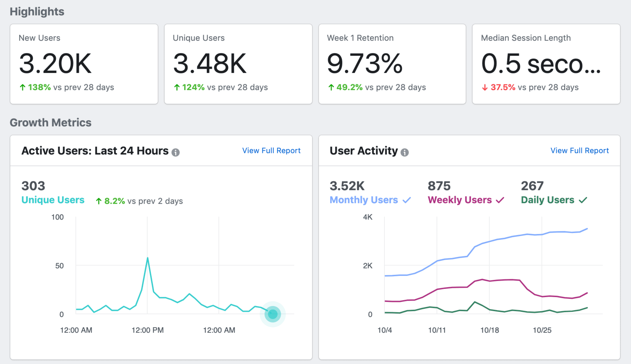Click the 12:00 PM axis label

[x=148, y=330]
